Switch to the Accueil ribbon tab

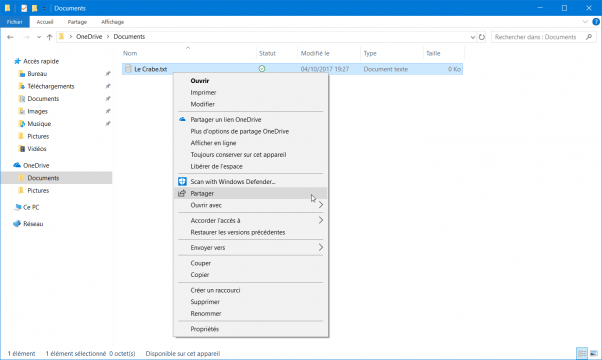45,22
